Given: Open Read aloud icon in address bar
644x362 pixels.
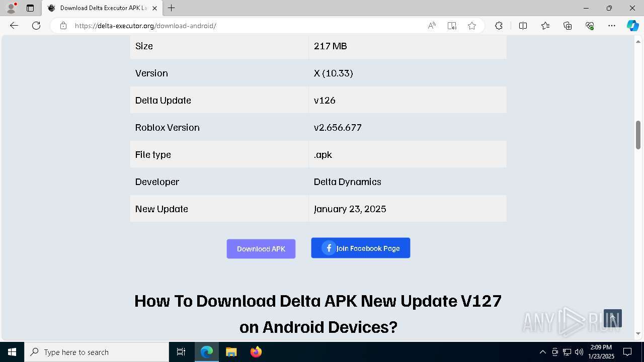Looking at the screenshot, I should coord(432,26).
